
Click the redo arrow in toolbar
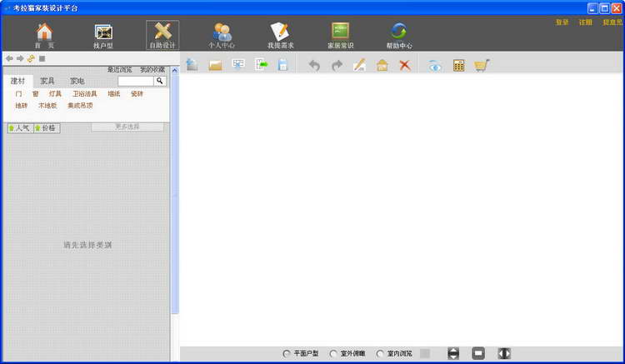click(337, 65)
